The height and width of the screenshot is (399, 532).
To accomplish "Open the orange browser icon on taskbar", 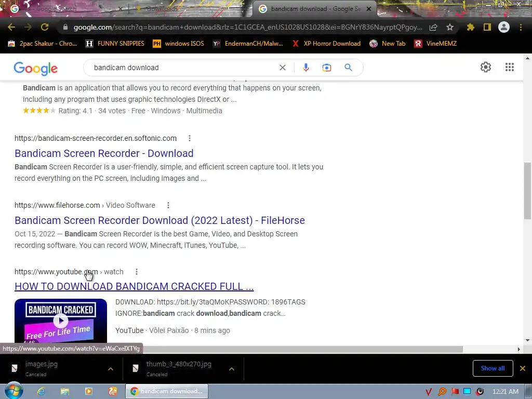I will (x=113, y=391).
